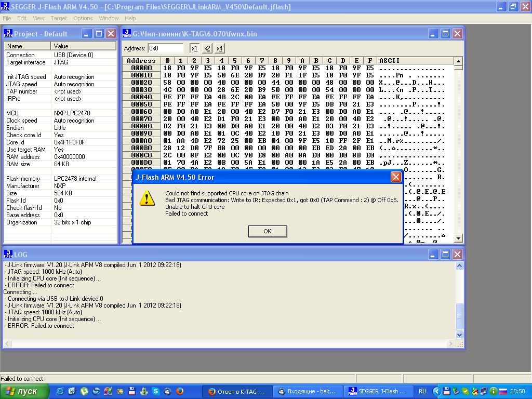Image resolution: width=532 pixels, height=399 pixels.
Task: Click OK in the J-Flash error dialog
Action: (268, 231)
